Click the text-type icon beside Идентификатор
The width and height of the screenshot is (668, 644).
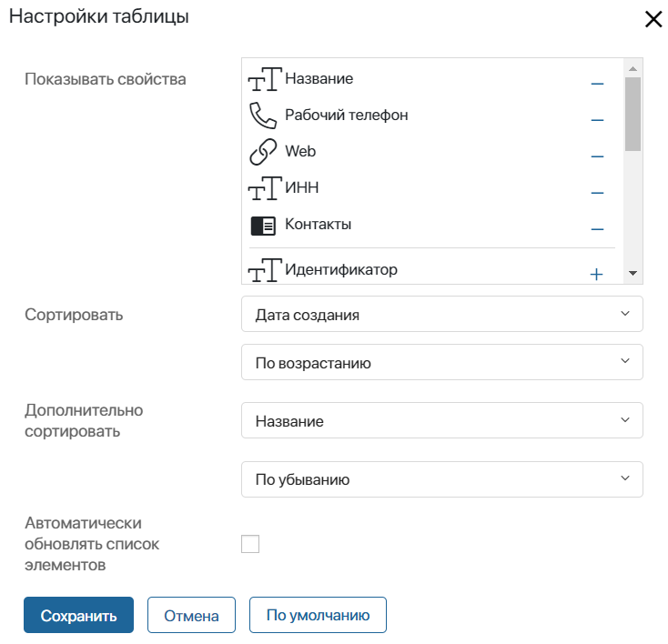265,270
